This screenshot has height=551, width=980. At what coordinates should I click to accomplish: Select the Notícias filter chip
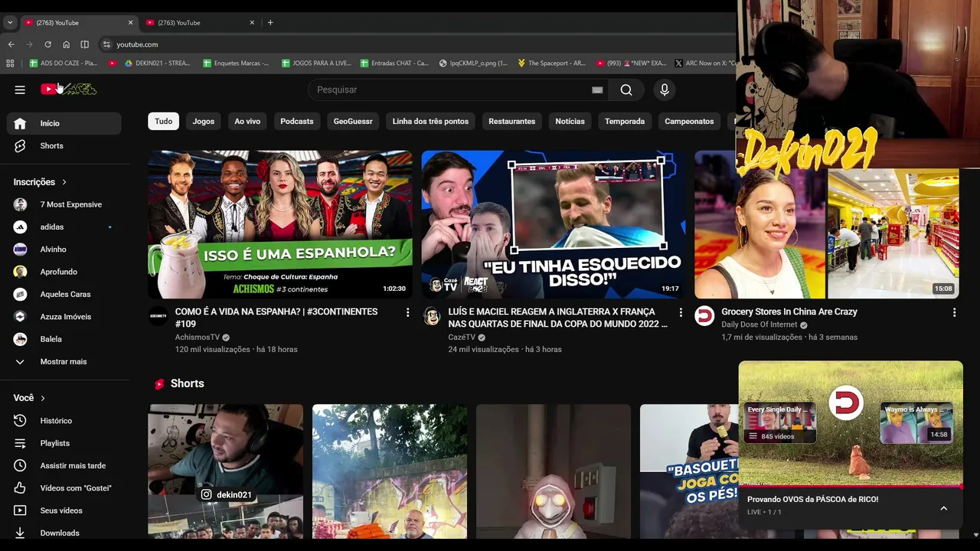pyautogui.click(x=570, y=121)
